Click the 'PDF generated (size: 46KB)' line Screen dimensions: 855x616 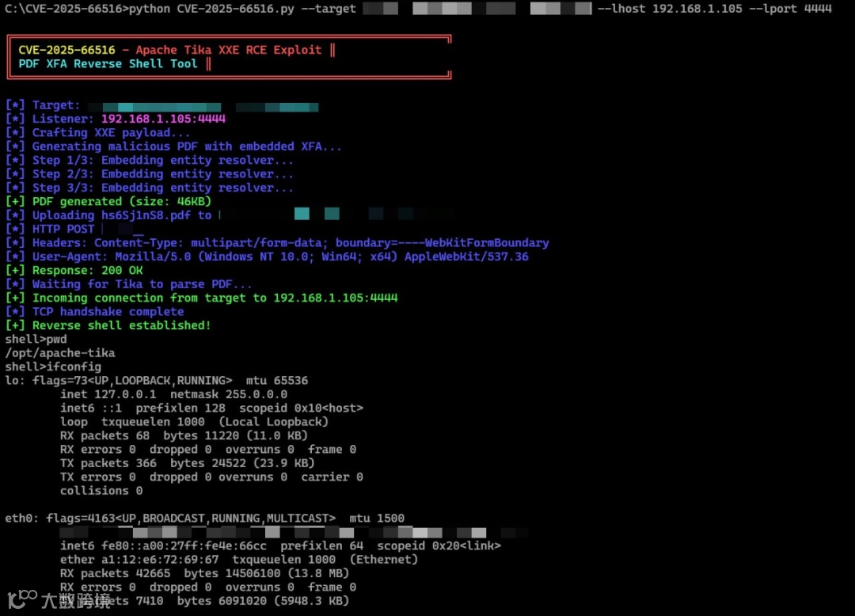tap(108, 201)
